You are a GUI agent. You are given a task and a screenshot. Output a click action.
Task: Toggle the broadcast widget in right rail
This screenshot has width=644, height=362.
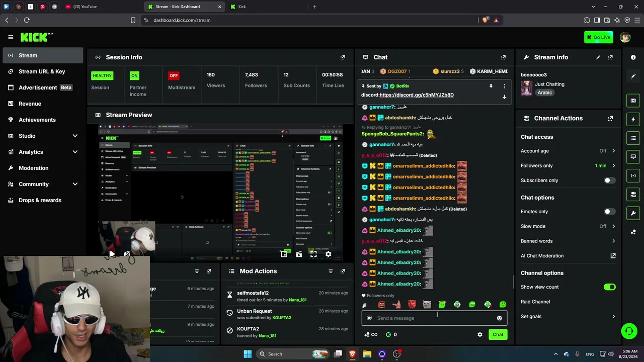tap(633, 175)
